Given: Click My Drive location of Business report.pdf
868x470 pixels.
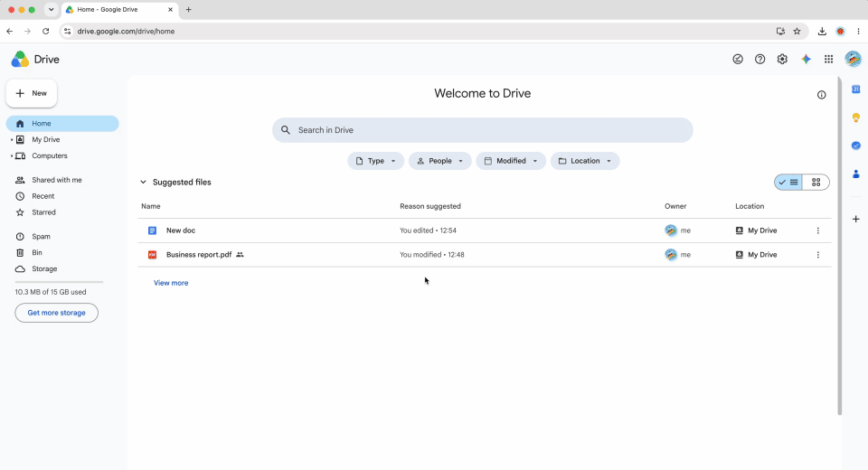Looking at the screenshot, I should pyautogui.click(x=756, y=255).
